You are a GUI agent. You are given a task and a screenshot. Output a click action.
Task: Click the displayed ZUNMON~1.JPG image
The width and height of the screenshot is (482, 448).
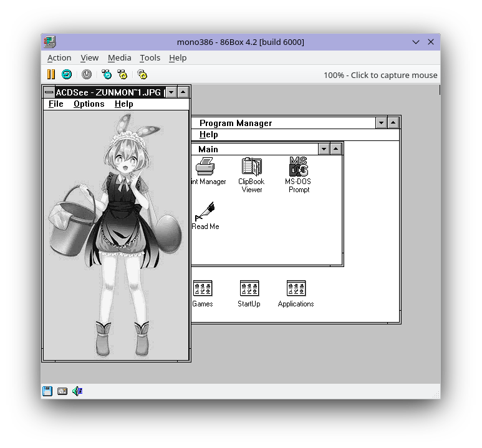(x=116, y=235)
